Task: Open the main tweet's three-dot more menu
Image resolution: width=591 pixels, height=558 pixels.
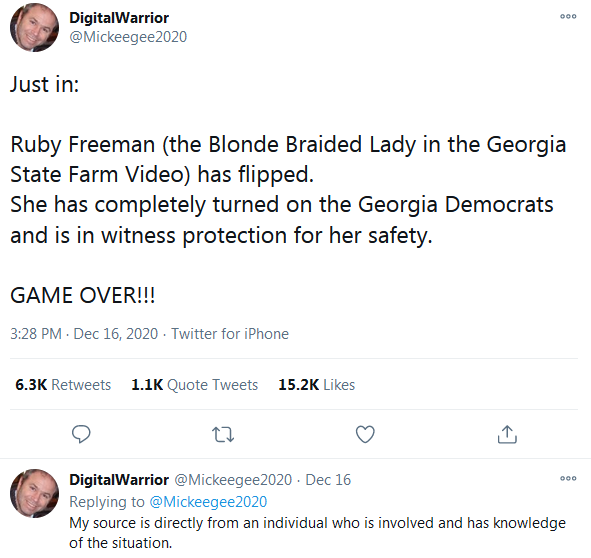Action: pyautogui.click(x=568, y=16)
